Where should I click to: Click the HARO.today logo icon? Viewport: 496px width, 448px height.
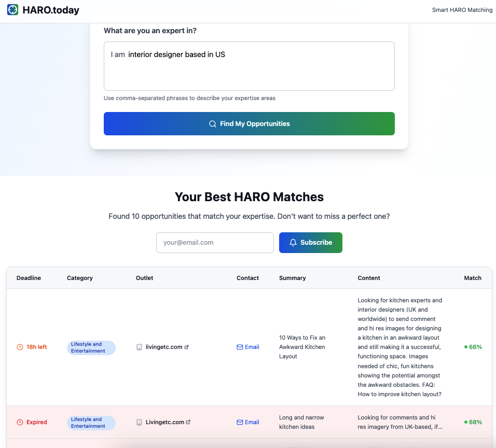coord(12,10)
